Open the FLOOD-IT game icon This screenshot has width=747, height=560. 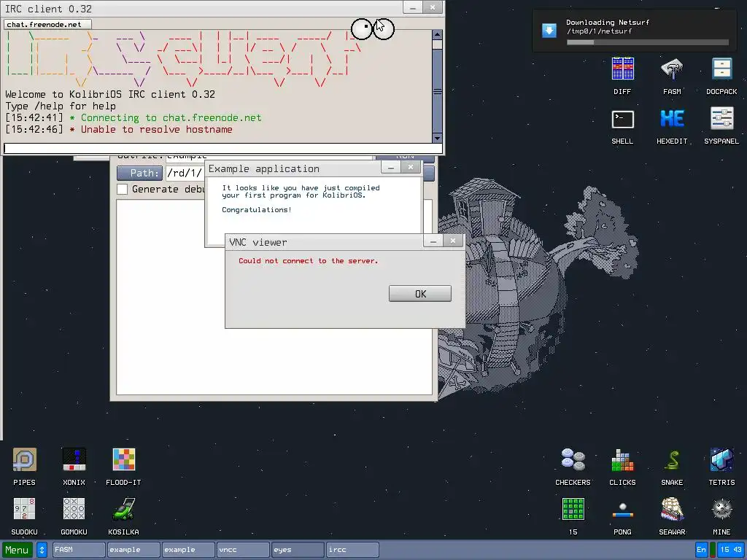click(x=123, y=459)
